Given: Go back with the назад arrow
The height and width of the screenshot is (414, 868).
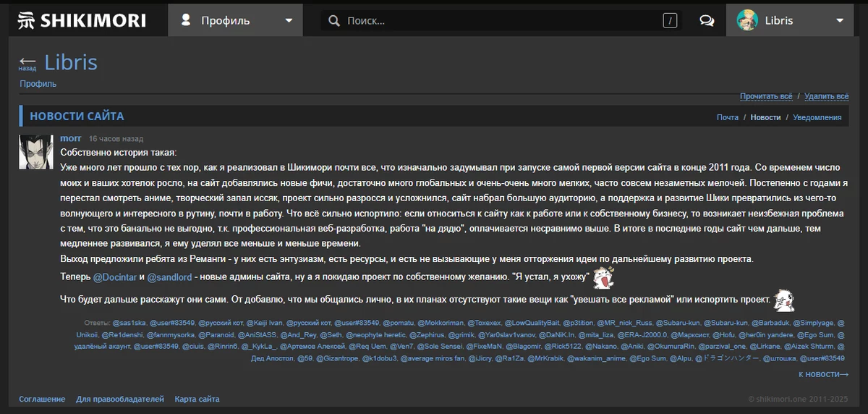Looking at the screenshot, I should click(27, 63).
